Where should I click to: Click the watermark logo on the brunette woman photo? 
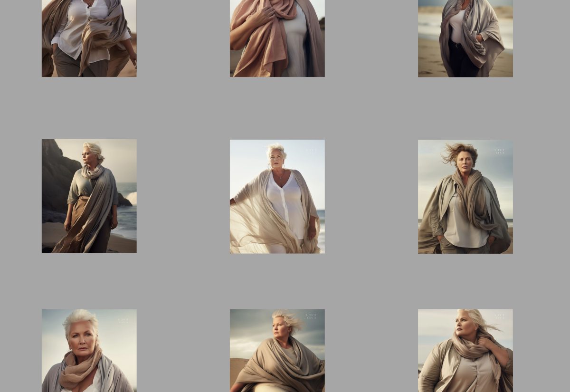tap(500, 151)
